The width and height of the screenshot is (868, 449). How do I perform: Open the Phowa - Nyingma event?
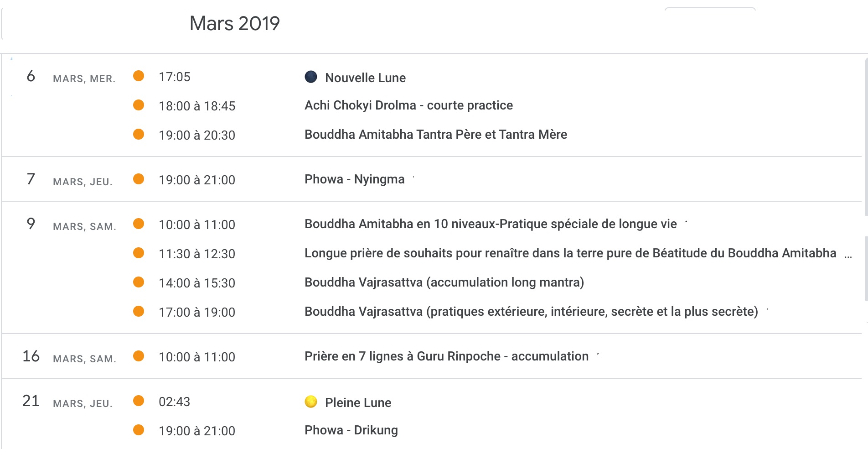click(354, 179)
